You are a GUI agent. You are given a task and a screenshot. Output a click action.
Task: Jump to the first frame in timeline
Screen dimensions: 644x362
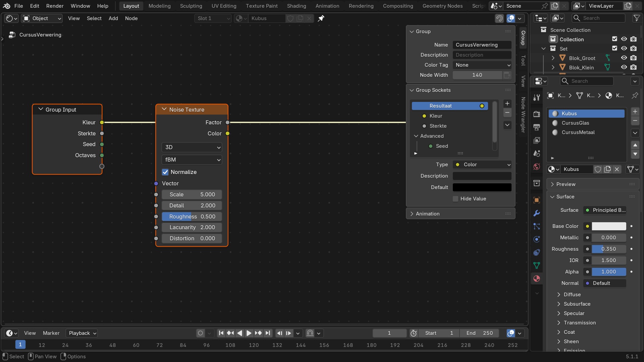click(x=221, y=333)
